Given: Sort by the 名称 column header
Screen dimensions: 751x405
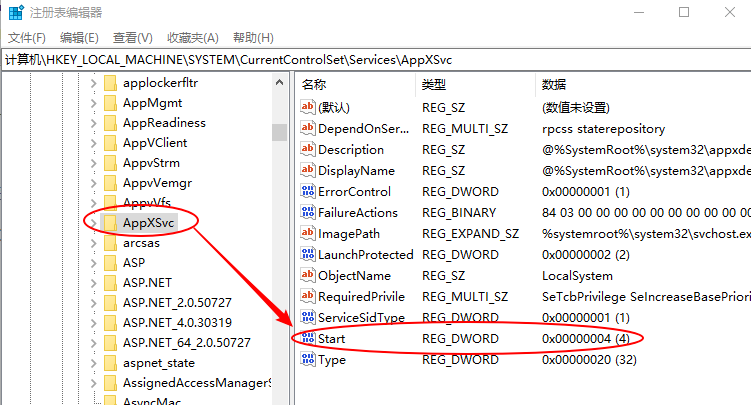Looking at the screenshot, I should (314, 84).
